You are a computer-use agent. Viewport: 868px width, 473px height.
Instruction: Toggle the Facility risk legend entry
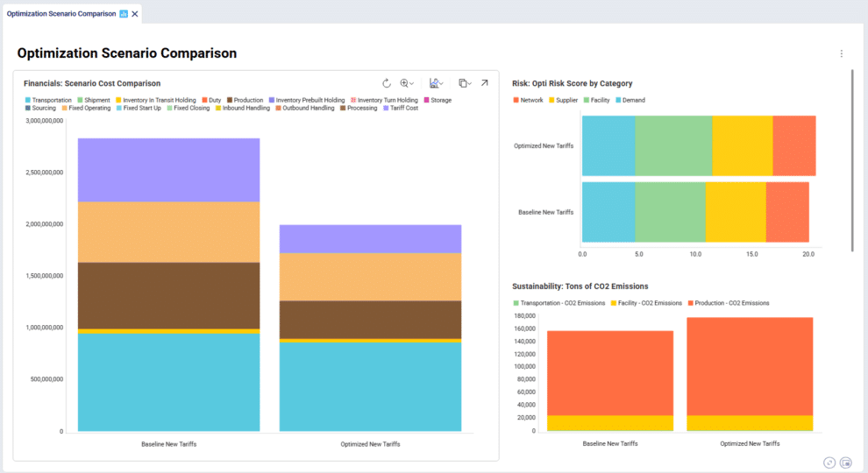click(597, 100)
